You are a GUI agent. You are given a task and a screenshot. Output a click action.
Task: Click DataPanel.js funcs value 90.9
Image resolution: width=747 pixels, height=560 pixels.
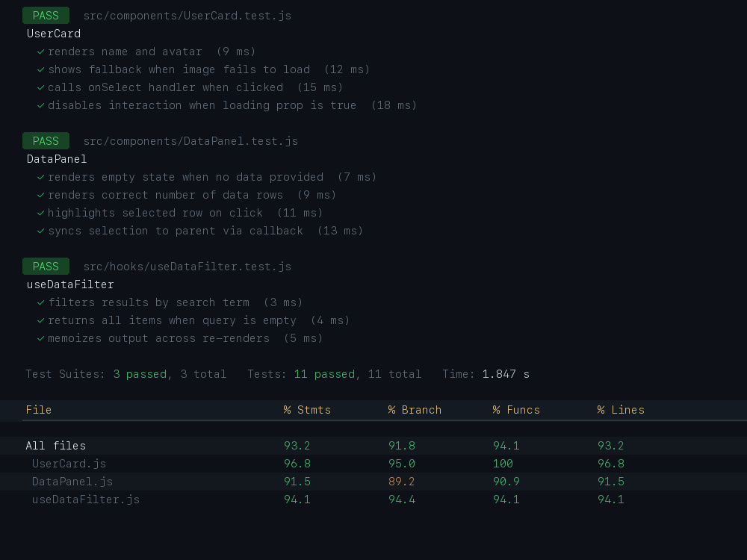[506, 482]
